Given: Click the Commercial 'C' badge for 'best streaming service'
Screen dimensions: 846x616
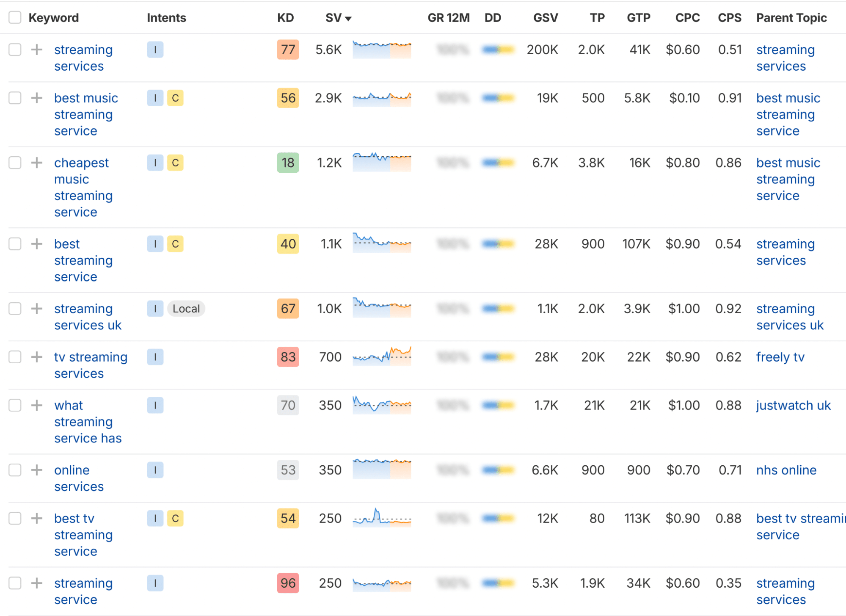Looking at the screenshot, I should click(x=175, y=244).
